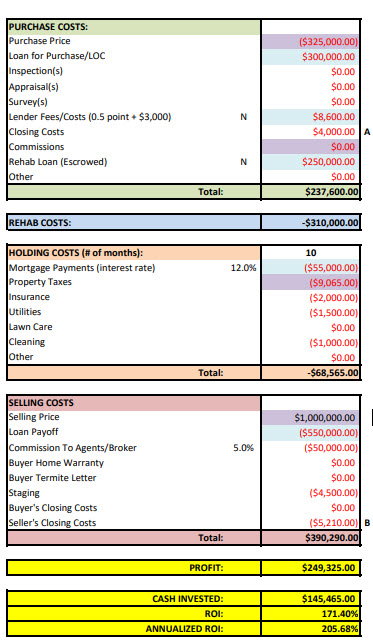Select the N flag beside Rehab Loan
The image size is (373, 642).
tap(243, 162)
